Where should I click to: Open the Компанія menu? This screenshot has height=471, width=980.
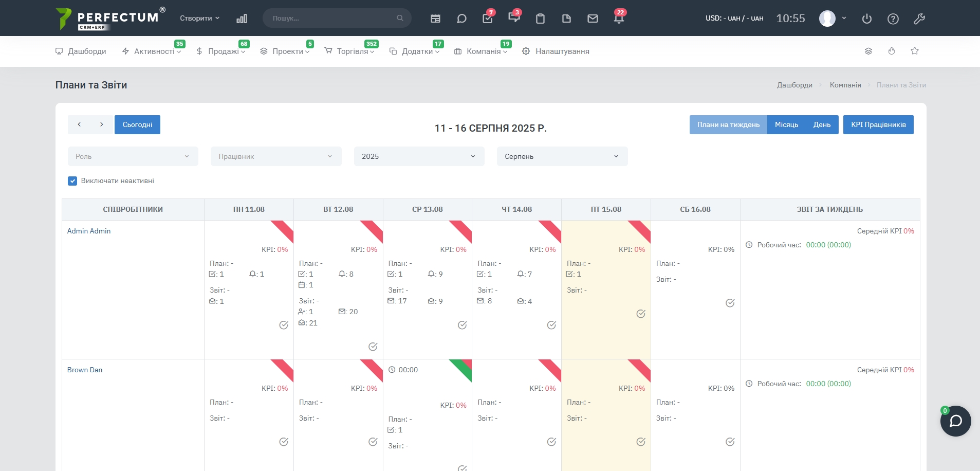tap(481, 51)
